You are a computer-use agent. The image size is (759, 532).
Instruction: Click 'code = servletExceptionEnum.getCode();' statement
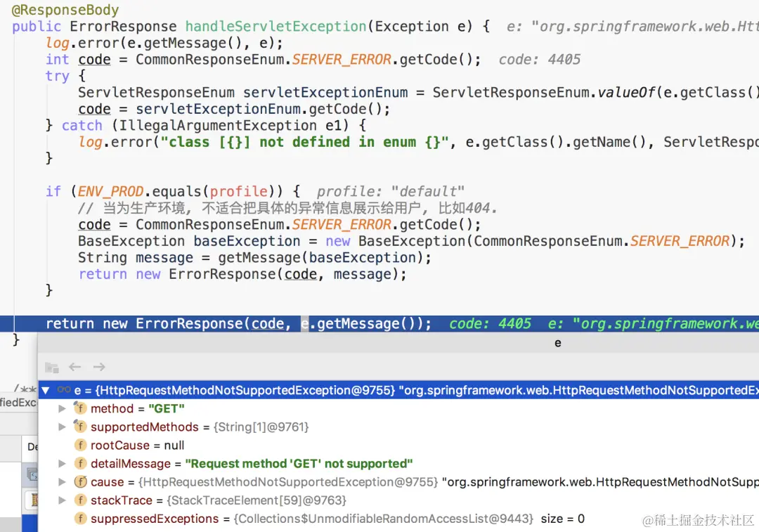(x=234, y=109)
